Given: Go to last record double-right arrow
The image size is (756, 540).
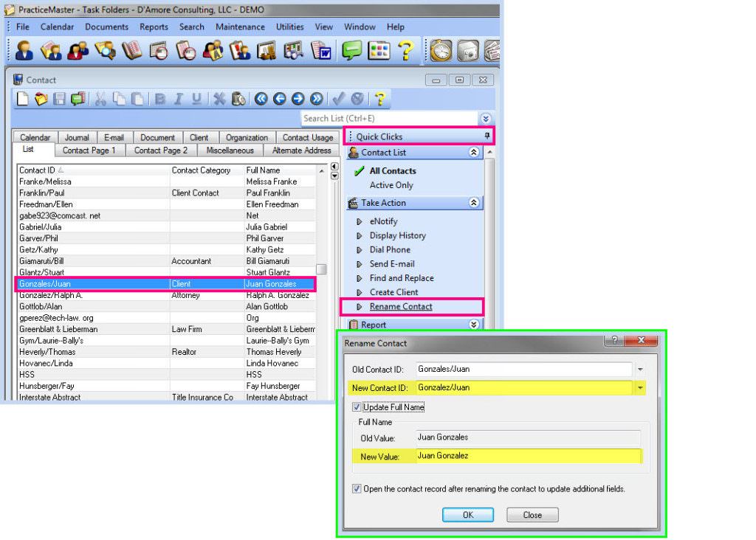Looking at the screenshot, I should (316, 99).
